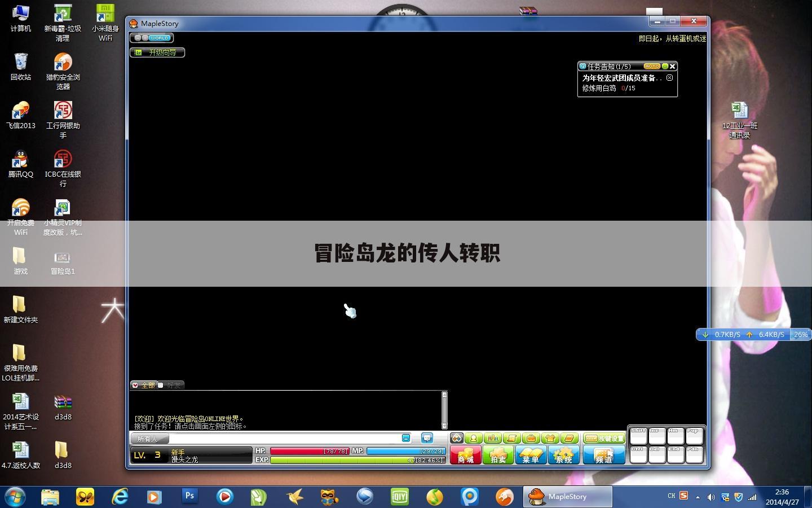Click the blue MP bar
The width and height of the screenshot is (812, 508).
tap(405, 451)
